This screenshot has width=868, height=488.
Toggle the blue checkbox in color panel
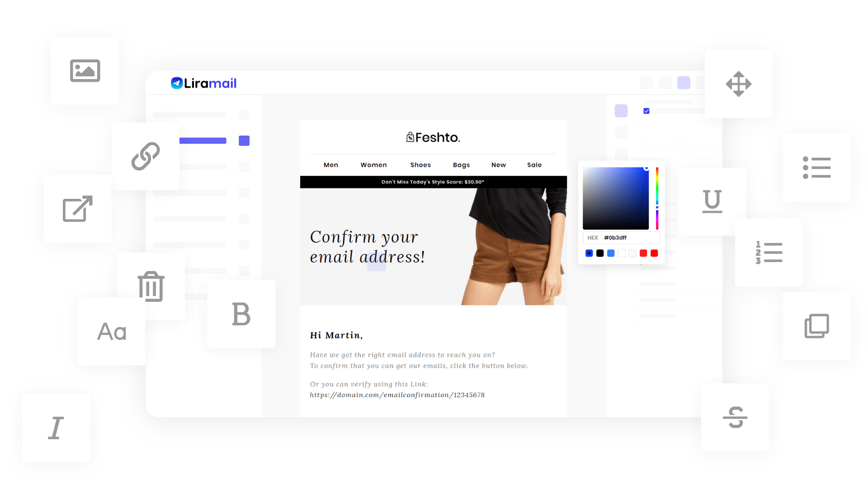647,111
